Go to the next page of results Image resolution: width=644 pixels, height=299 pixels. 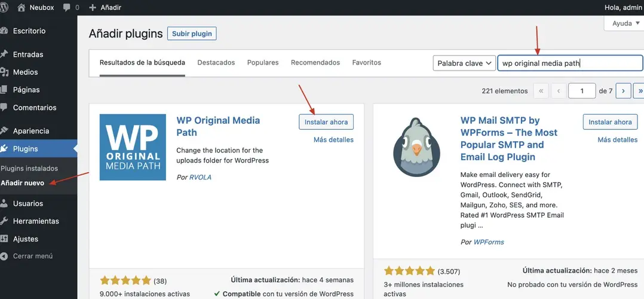(624, 91)
